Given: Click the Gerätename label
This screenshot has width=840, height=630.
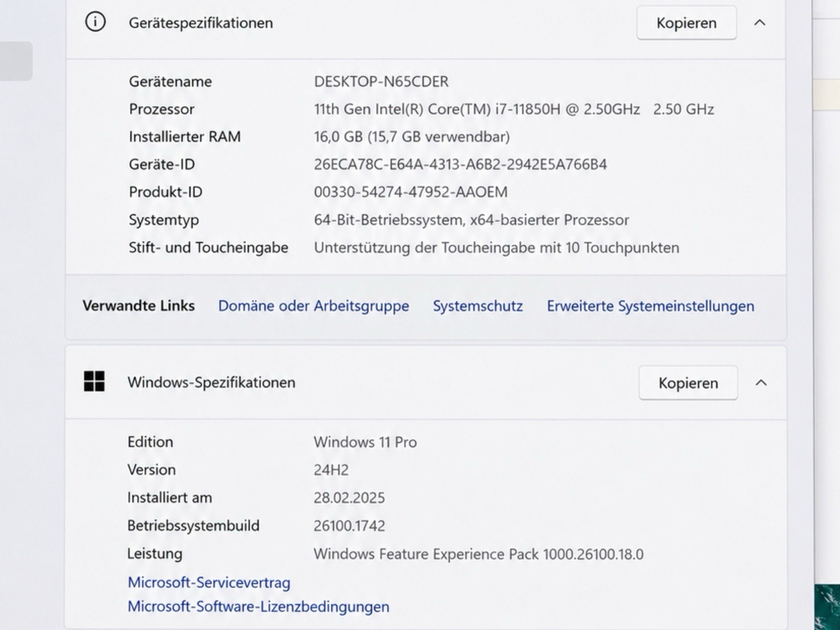Looking at the screenshot, I should tap(171, 81).
